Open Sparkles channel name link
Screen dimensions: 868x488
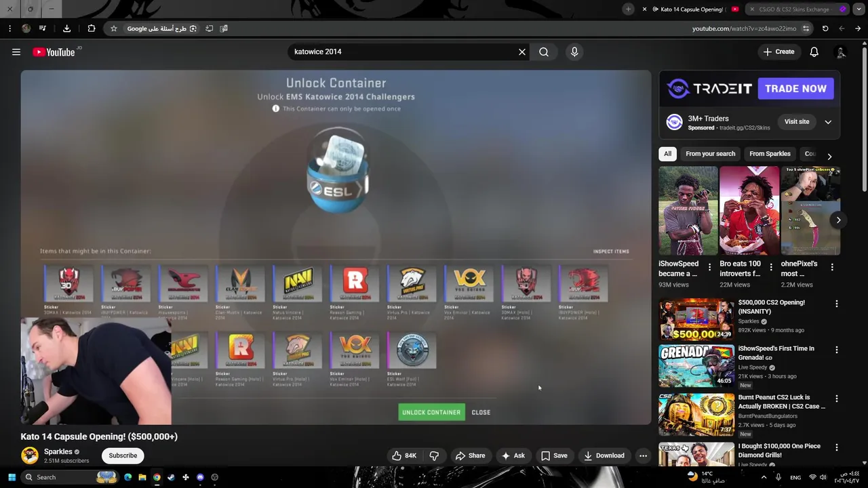click(58, 451)
